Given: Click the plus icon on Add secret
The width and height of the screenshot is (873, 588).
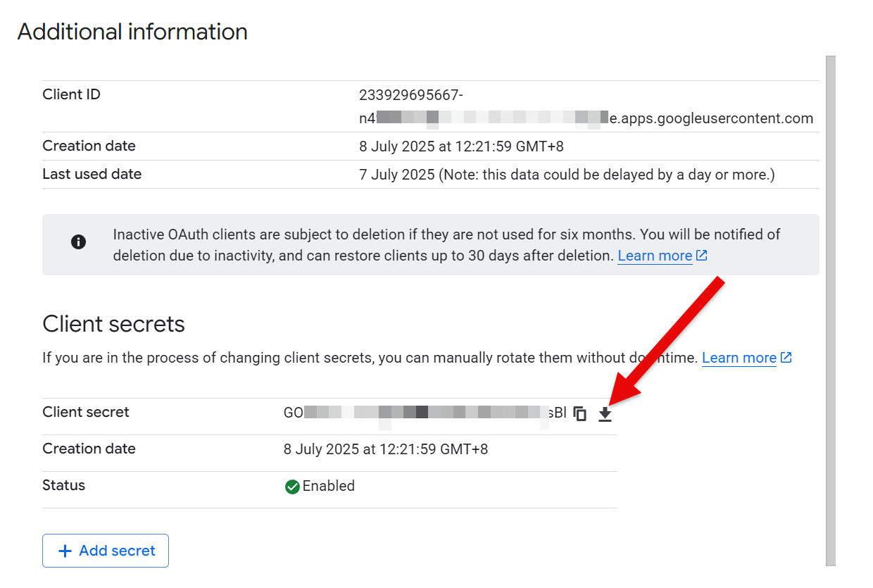Looking at the screenshot, I should [65, 551].
